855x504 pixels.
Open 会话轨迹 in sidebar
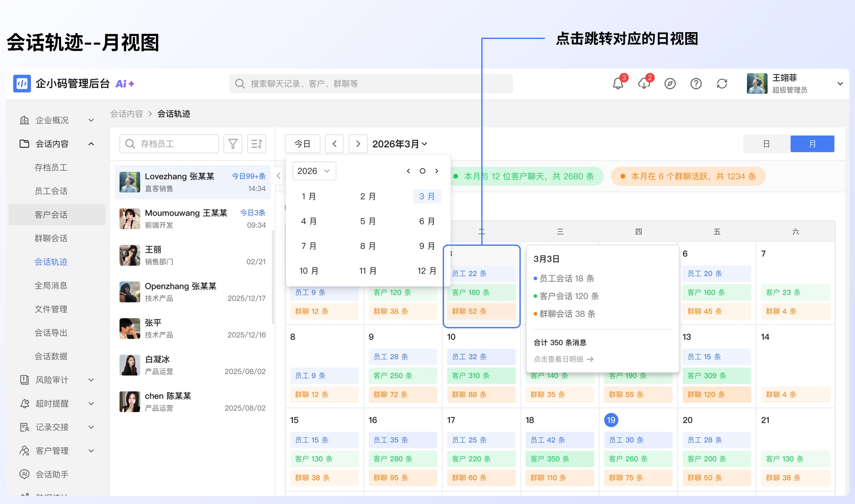(x=51, y=262)
